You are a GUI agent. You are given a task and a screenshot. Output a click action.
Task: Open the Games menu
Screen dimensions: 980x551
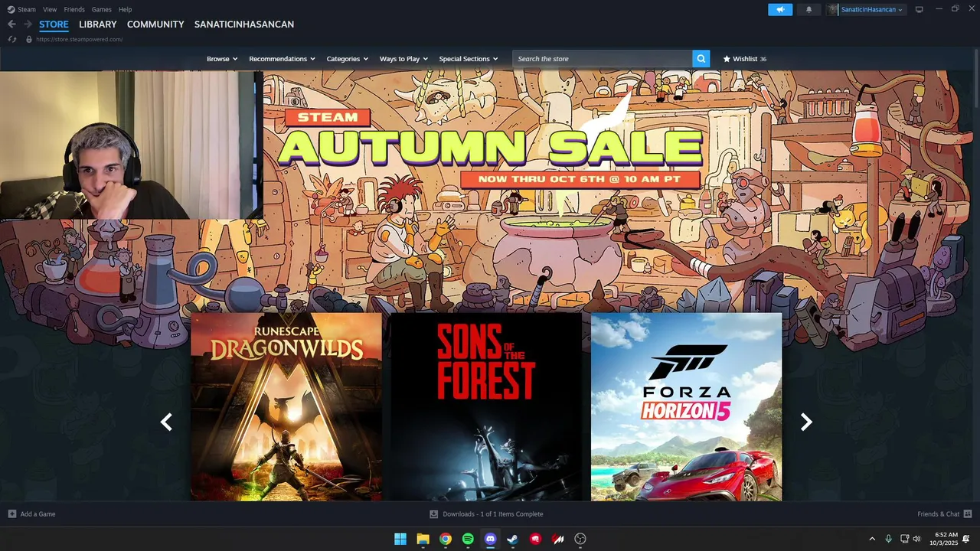coord(101,9)
